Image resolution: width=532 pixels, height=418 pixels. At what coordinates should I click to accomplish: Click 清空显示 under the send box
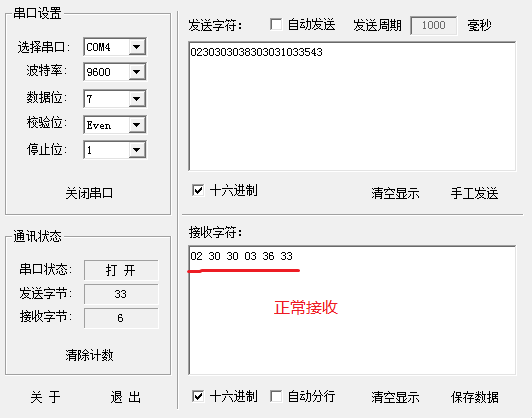tap(395, 193)
